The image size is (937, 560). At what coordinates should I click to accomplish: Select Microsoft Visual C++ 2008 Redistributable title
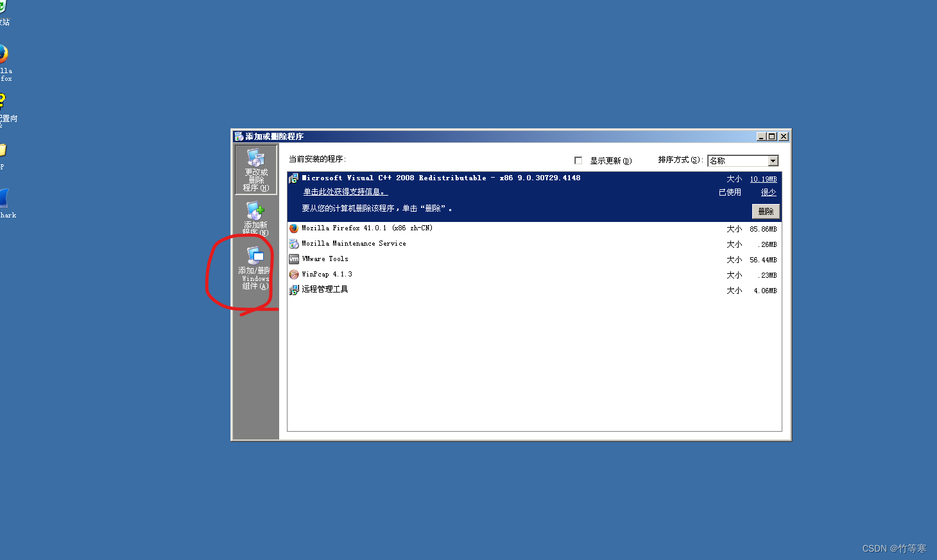click(x=441, y=178)
